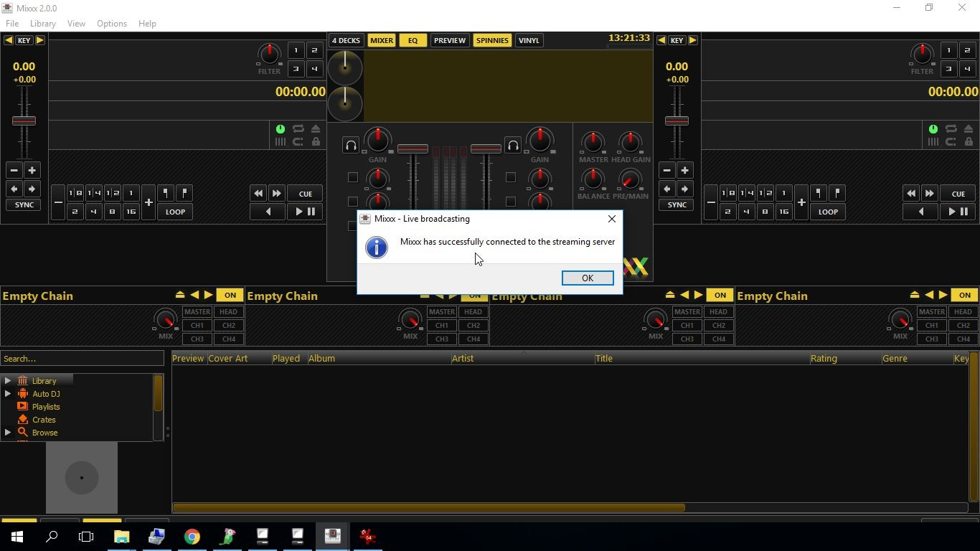Toggle left deck keylock padlock icon
980x551 pixels.
316,142
